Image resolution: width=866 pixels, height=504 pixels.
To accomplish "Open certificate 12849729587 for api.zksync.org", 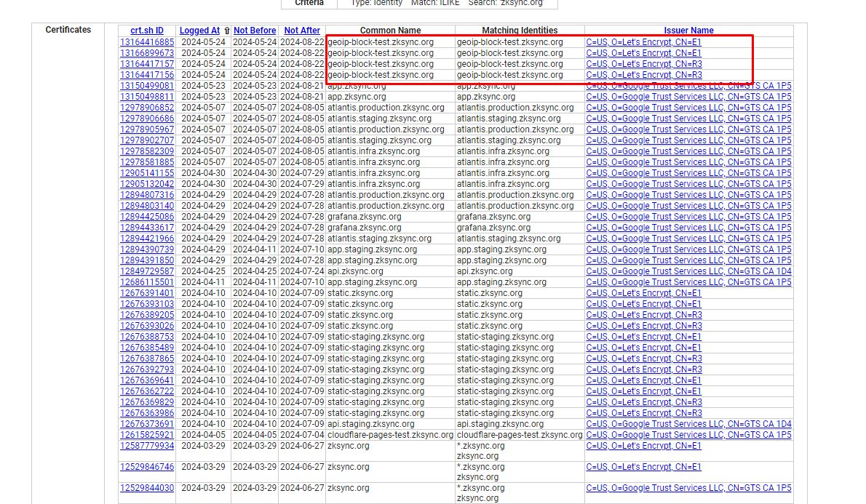I will pos(147,271).
